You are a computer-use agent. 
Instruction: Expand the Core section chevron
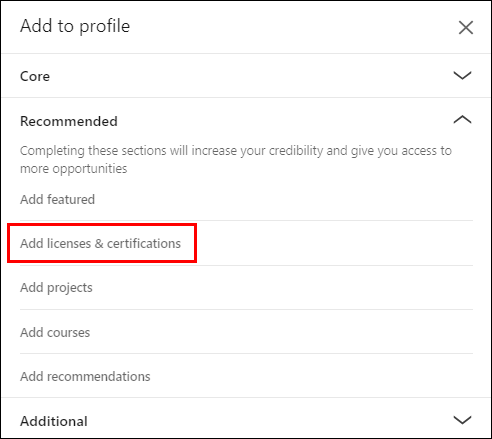click(x=462, y=75)
